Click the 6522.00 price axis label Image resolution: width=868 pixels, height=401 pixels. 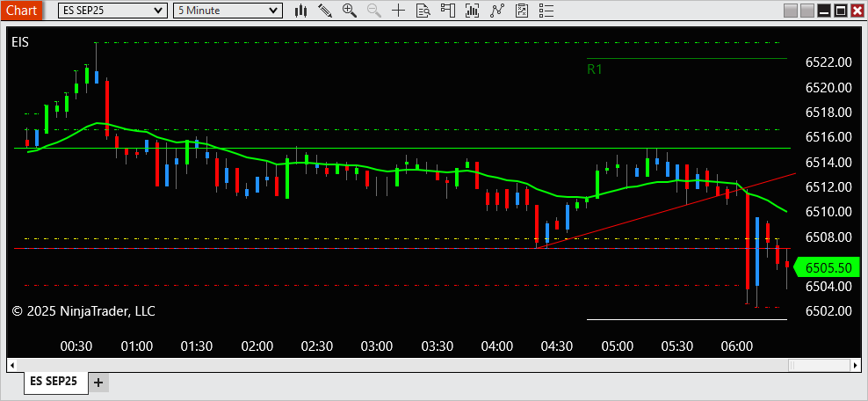pos(828,62)
